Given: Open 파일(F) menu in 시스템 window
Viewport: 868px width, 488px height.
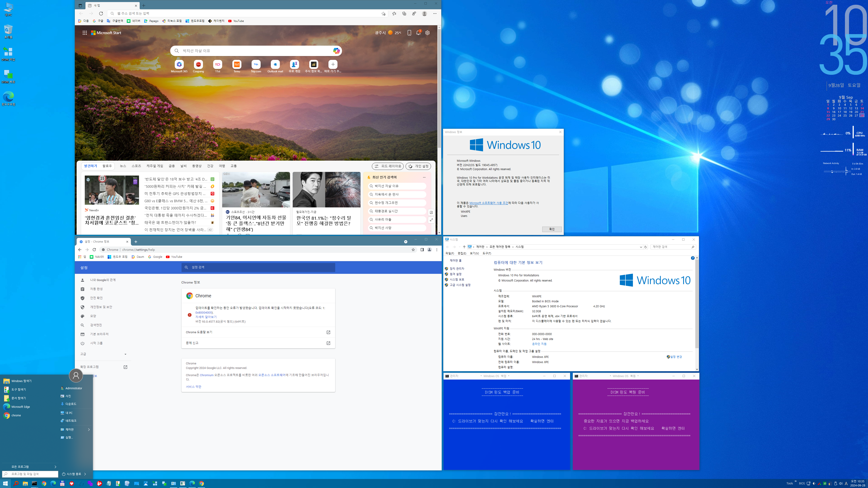Looking at the screenshot, I should 450,253.
